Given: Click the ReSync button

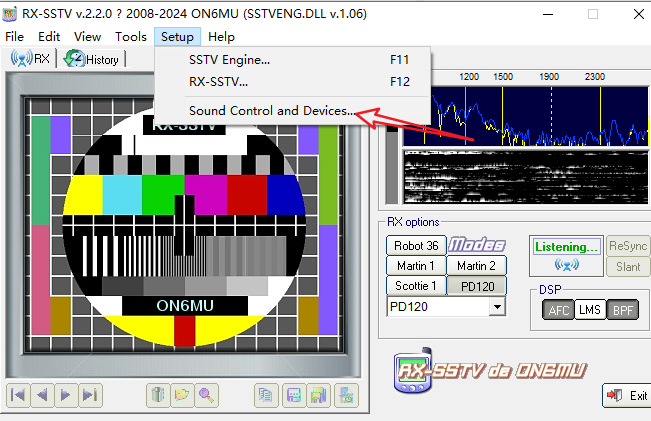Looking at the screenshot, I should click(x=628, y=246).
